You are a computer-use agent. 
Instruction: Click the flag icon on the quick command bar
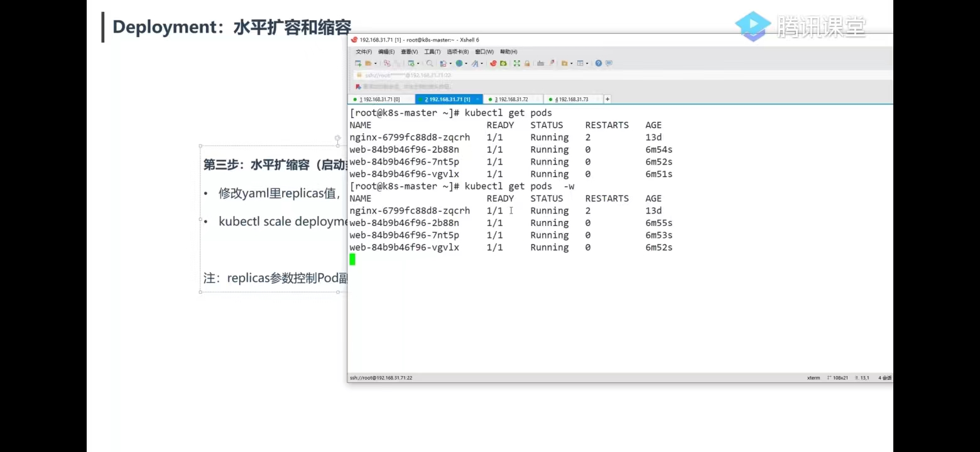(x=357, y=87)
